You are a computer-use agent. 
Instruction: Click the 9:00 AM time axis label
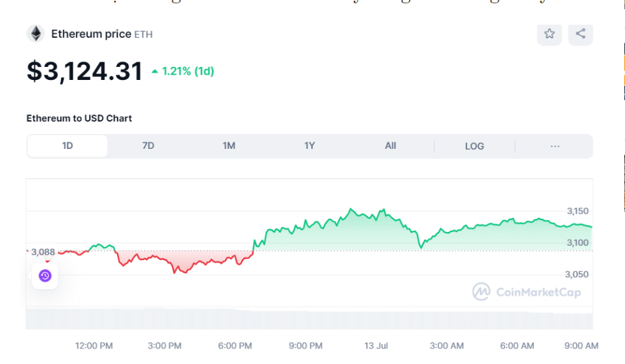581,346
